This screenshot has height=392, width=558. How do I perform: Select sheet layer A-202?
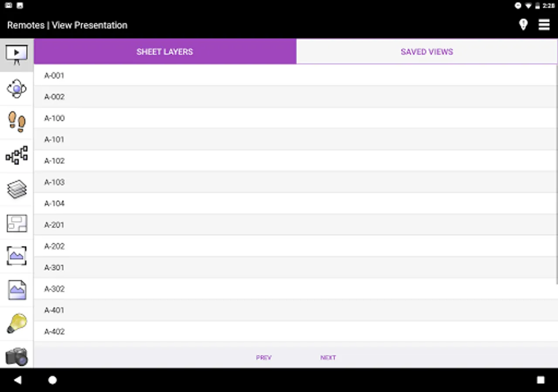point(296,246)
